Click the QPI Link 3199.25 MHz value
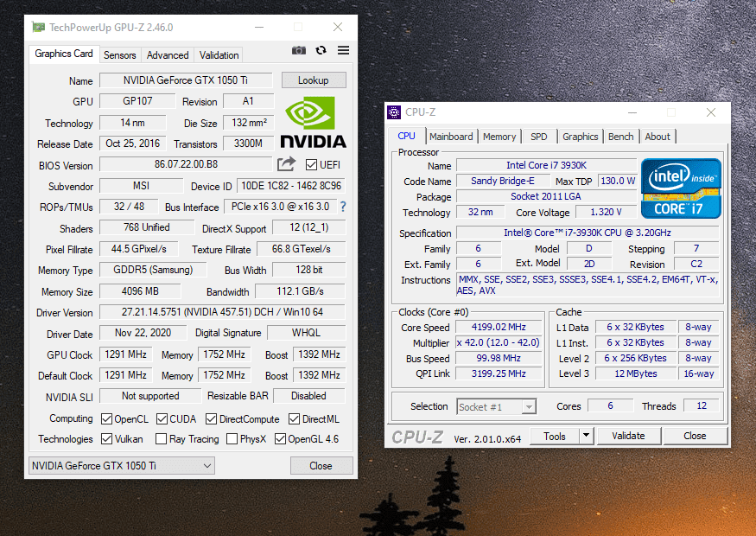 click(x=499, y=373)
